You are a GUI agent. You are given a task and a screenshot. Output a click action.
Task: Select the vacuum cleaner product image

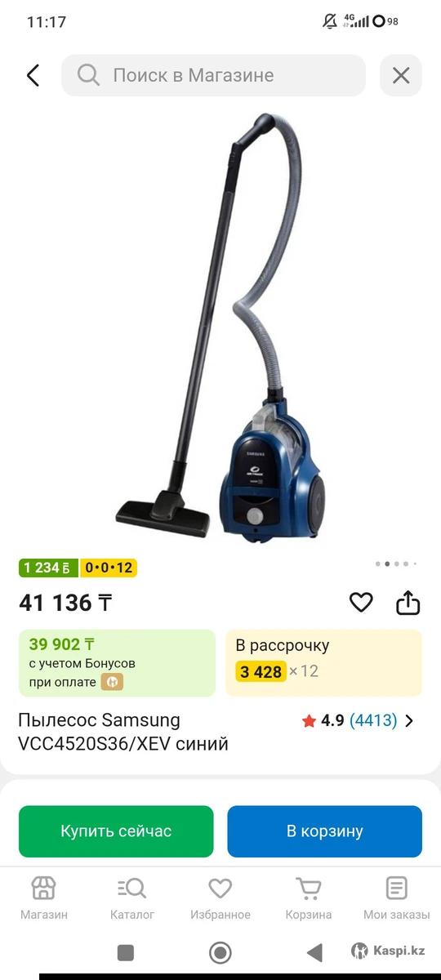tap(222, 325)
